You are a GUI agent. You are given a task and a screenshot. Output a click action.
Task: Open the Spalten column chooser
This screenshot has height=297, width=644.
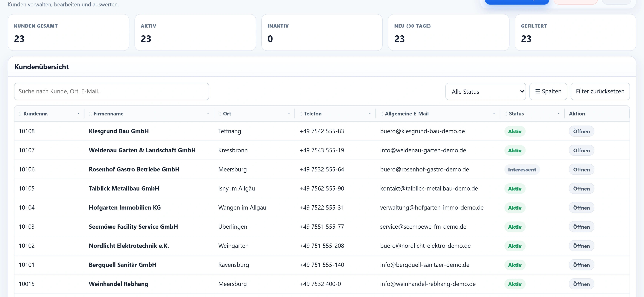(x=548, y=92)
